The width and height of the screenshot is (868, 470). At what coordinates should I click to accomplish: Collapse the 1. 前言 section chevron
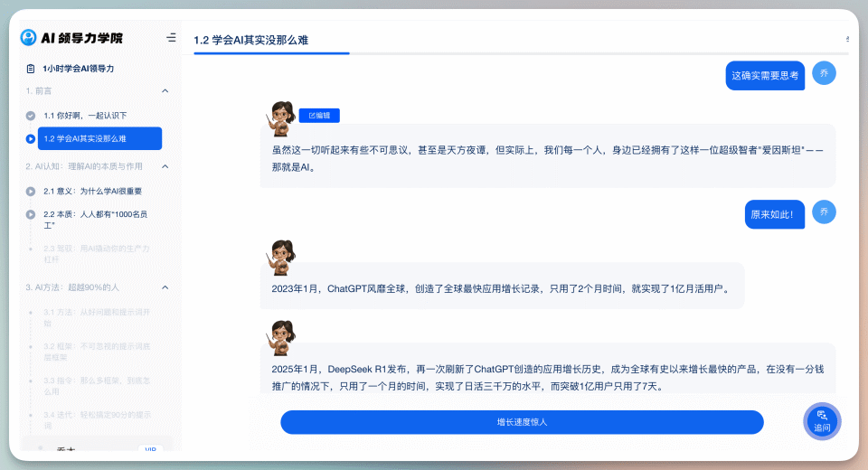[165, 90]
